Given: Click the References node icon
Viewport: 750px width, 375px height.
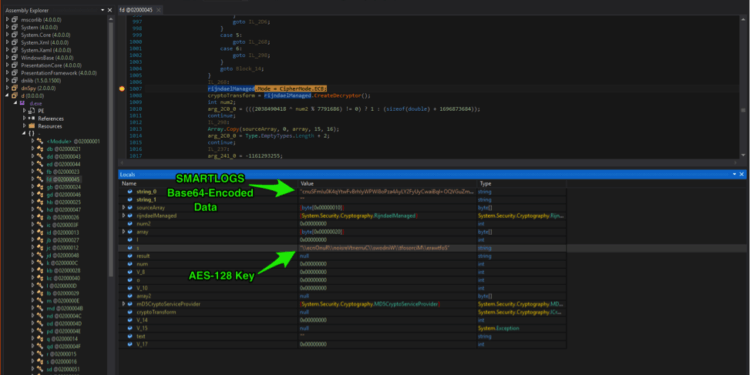Looking at the screenshot, I should (32, 118).
